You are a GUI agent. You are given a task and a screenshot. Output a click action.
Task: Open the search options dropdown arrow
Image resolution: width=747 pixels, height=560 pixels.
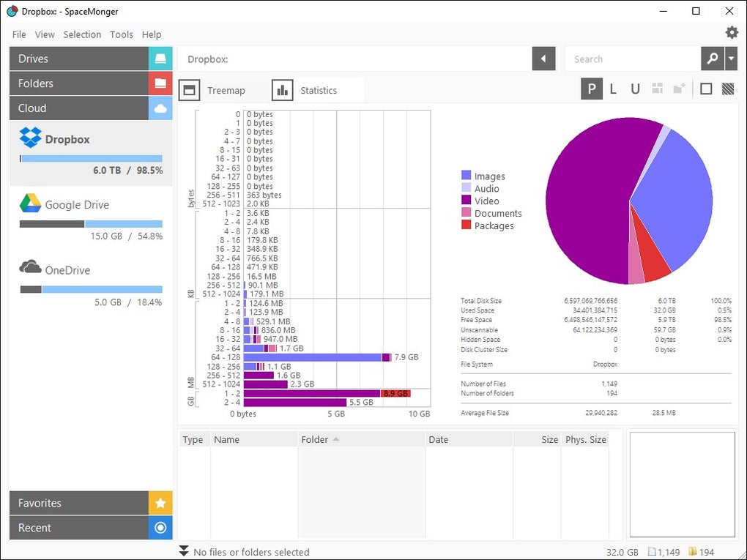point(731,59)
